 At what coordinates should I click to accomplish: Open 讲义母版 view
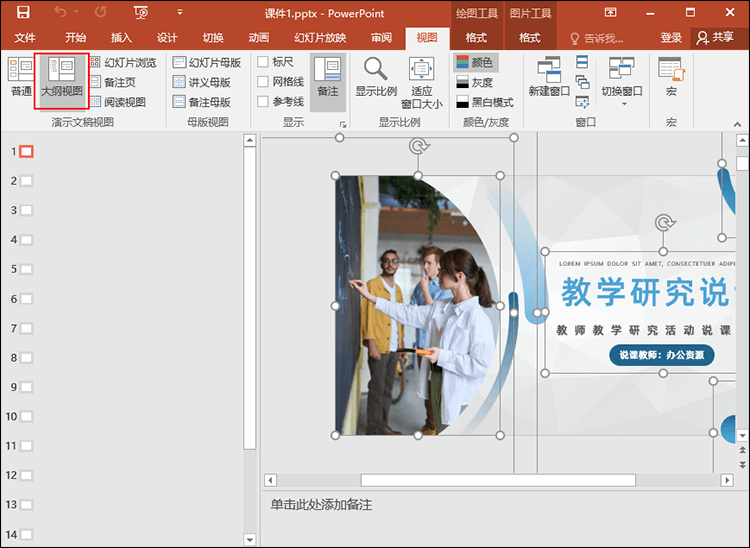201,82
